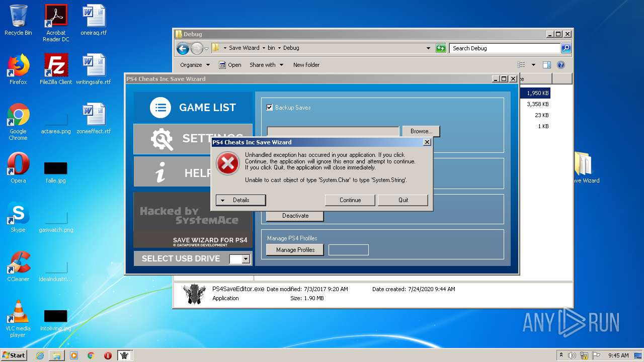Click the Opera taskbar icon
The image size is (644, 362).
tap(108, 355)
